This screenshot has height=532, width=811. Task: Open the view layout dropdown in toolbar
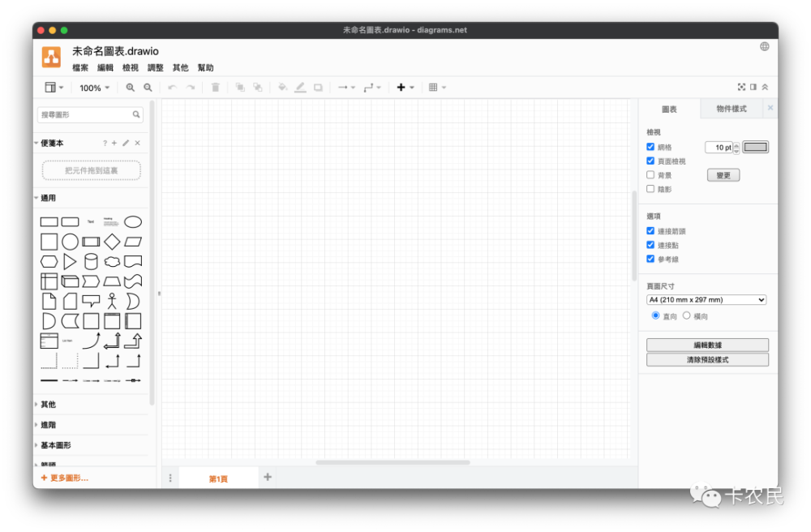pyautogui.click(x=54, y=88)
